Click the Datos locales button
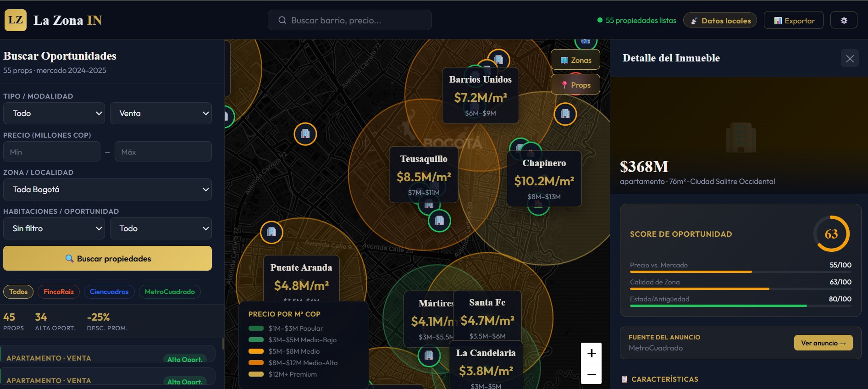This screenshot has width=868, height=389. click(x=720, y=20)
